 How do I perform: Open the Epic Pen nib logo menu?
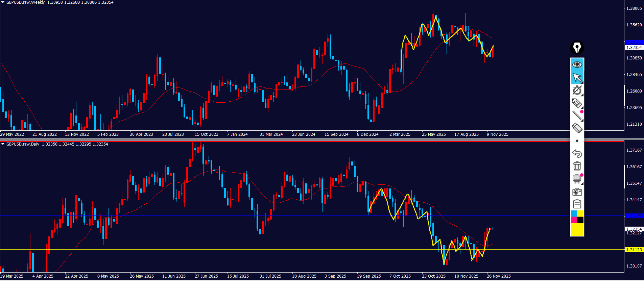coord(577,48)
